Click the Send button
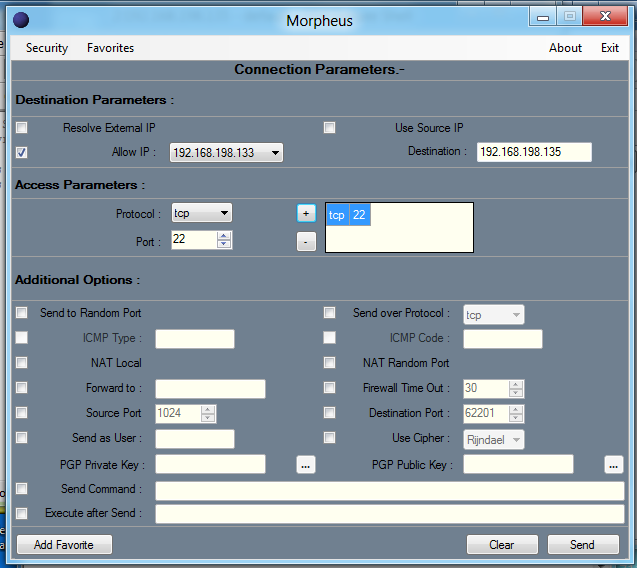The height and width of the screenshot is (568, 637). [583, 544]
